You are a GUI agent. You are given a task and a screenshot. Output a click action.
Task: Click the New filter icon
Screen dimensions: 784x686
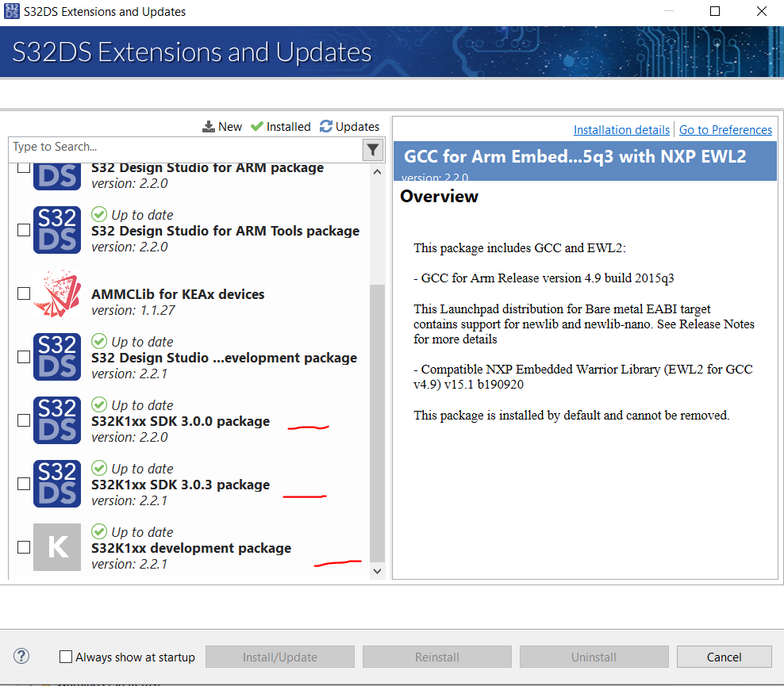tap(207, 126)
